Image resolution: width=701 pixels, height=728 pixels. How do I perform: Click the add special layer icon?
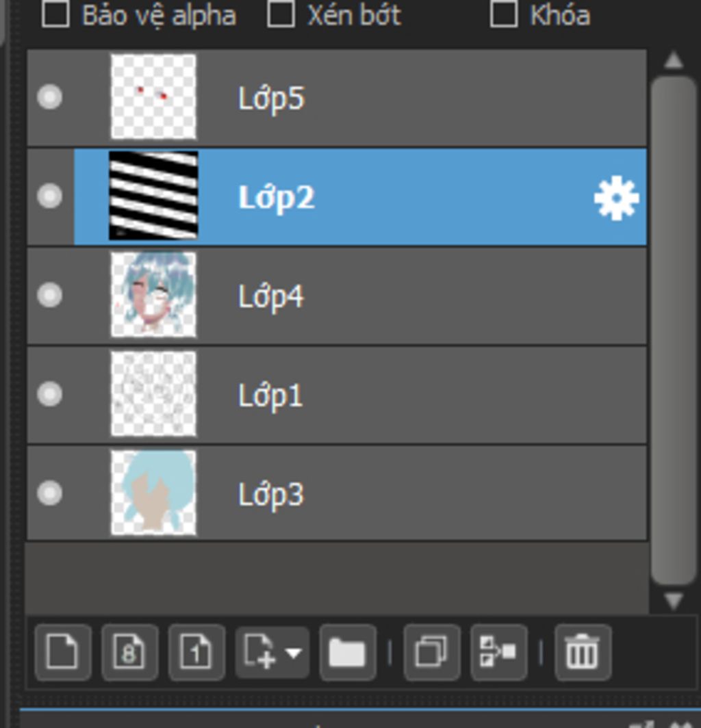[x=260, y=652]
